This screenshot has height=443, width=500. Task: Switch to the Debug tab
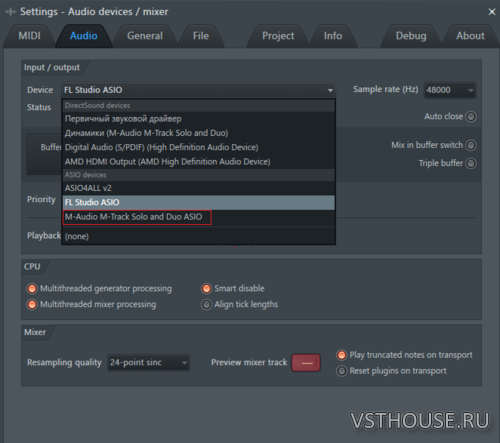411,36
